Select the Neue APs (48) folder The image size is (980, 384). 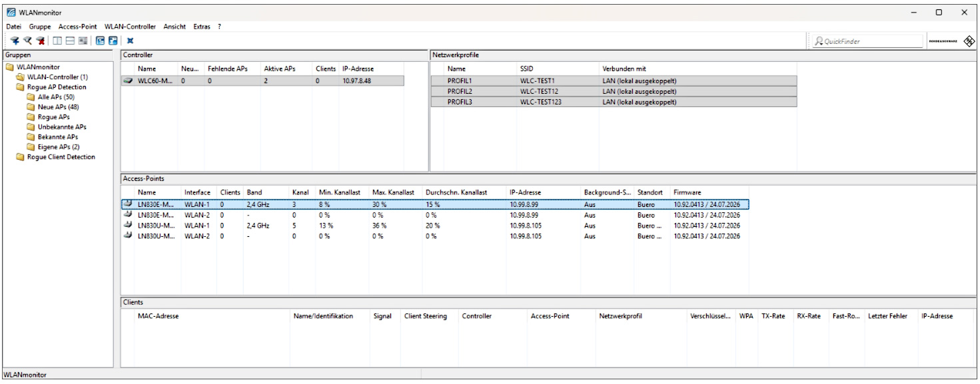point(58,107)
